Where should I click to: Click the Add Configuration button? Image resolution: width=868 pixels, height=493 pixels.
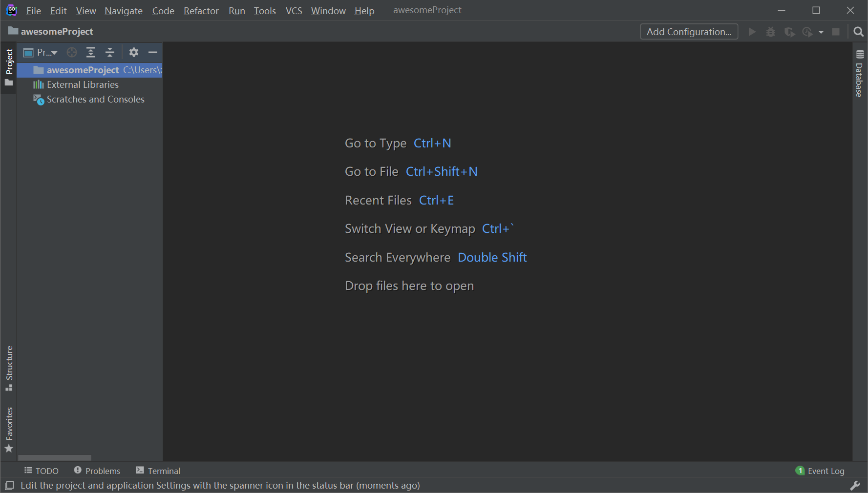tap(689, 32)
